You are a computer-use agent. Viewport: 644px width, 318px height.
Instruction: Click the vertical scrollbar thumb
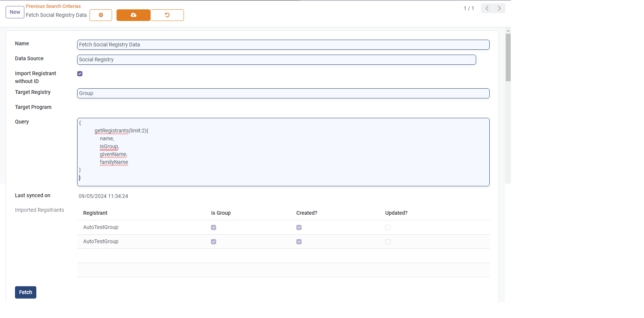click(x=508, y=57)
